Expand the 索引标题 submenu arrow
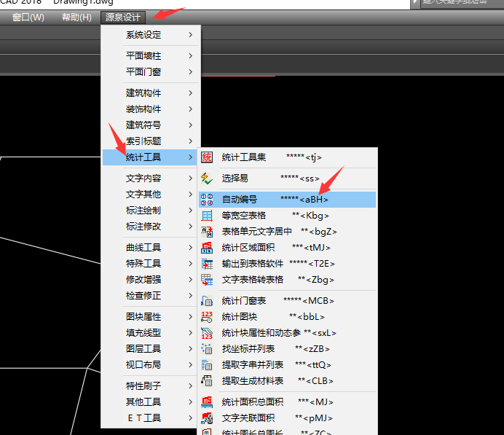This screenshot has width=504, height=435. [x=191, y=141]
